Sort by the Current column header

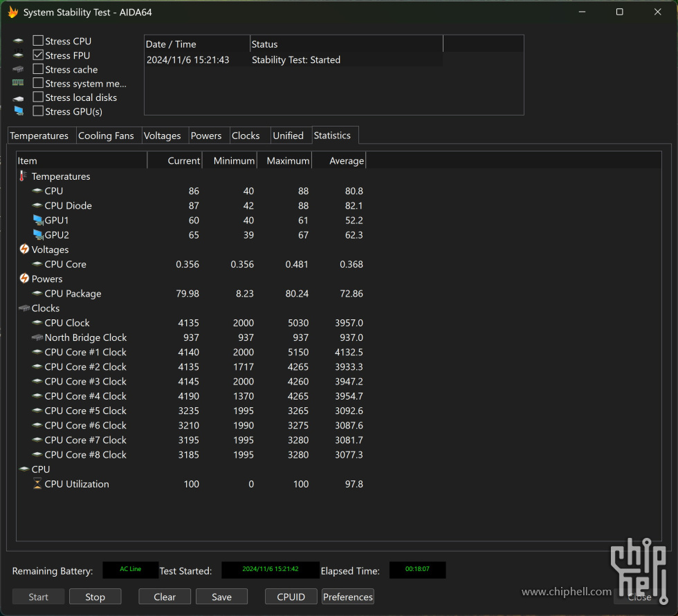pos(174,160)
